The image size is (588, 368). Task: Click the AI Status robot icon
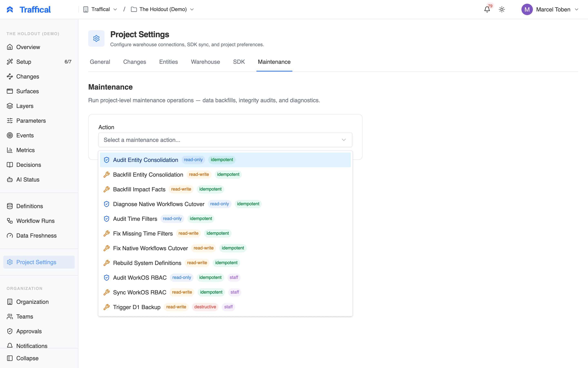pyautogui.click(x=10, y=180)
